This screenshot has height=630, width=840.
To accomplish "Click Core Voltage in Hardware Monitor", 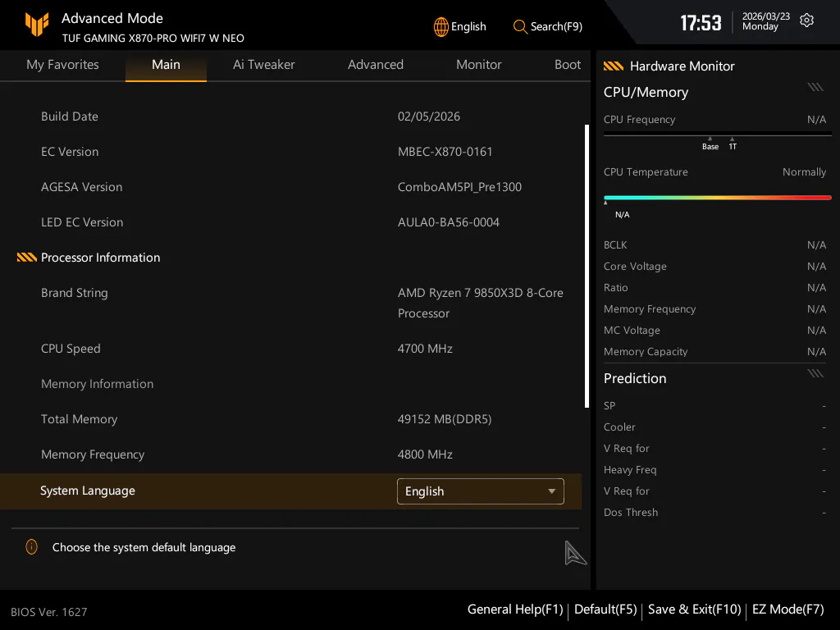I will [x=635, y=267].
